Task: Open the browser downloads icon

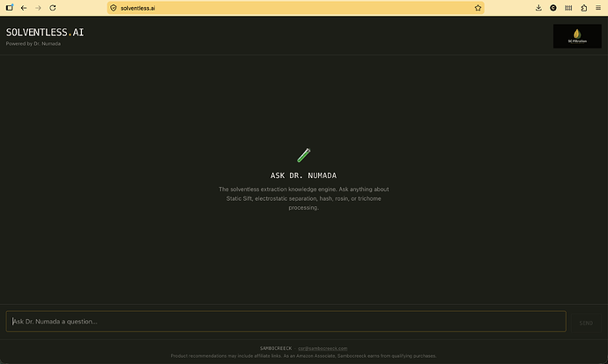Action: pos(538,8)
